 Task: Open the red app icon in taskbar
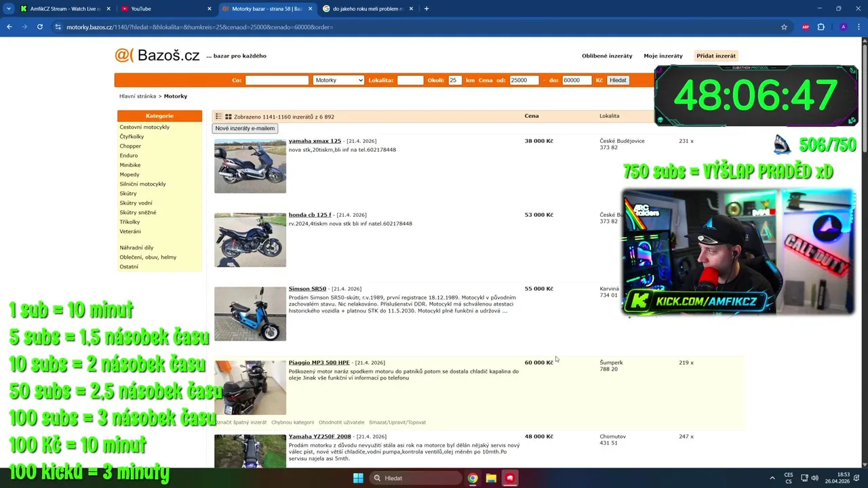510,478
